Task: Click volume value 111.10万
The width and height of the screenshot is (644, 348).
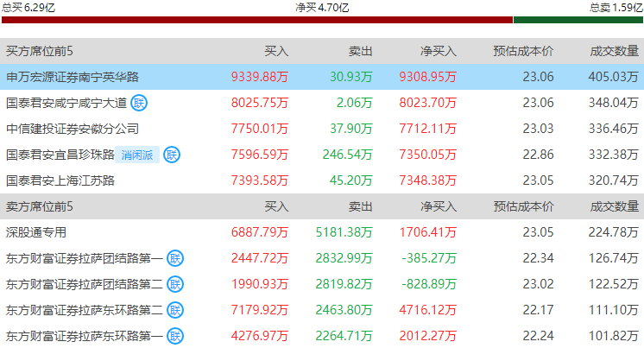Action: point(614,310)
